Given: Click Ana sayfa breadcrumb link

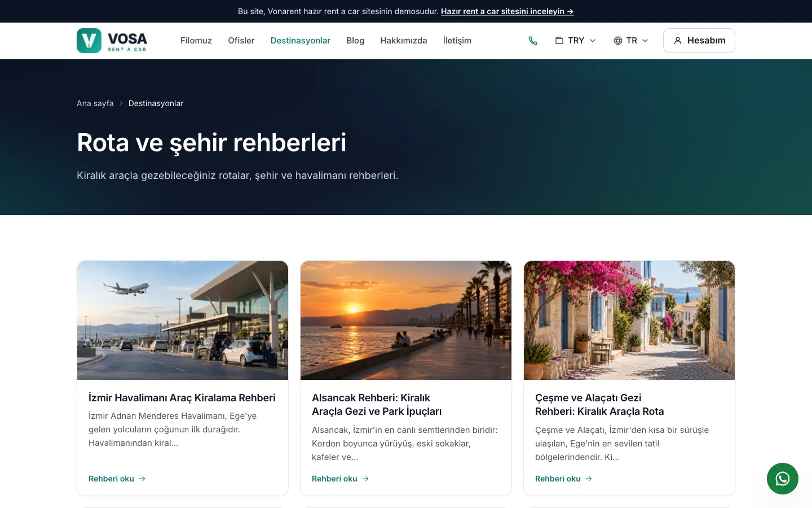Looking at the screenshot, I should 95,103.
